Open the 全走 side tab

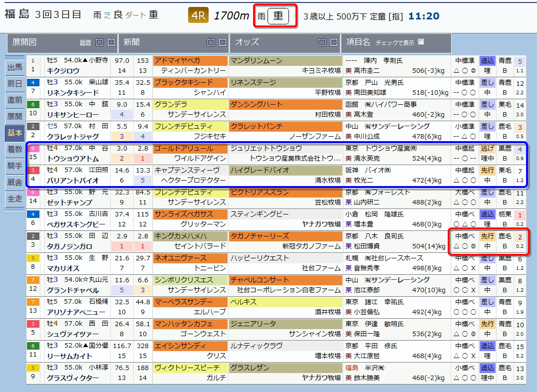click(15, 198)
